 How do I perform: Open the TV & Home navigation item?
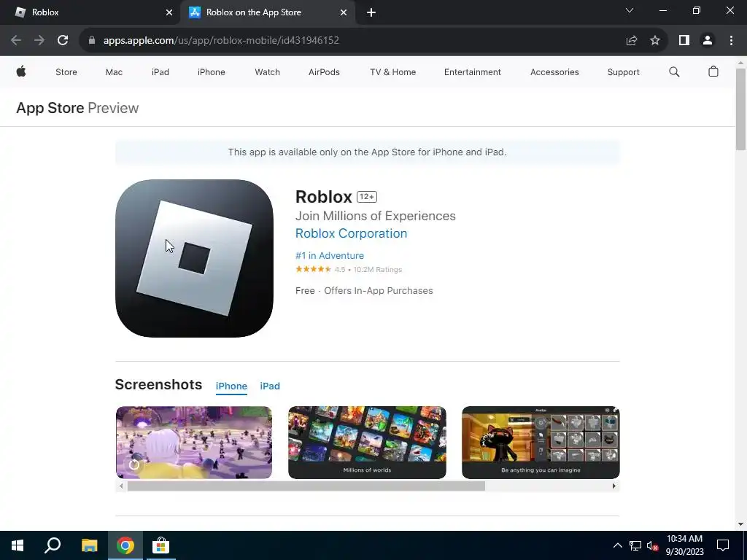[x=392, y=72]
